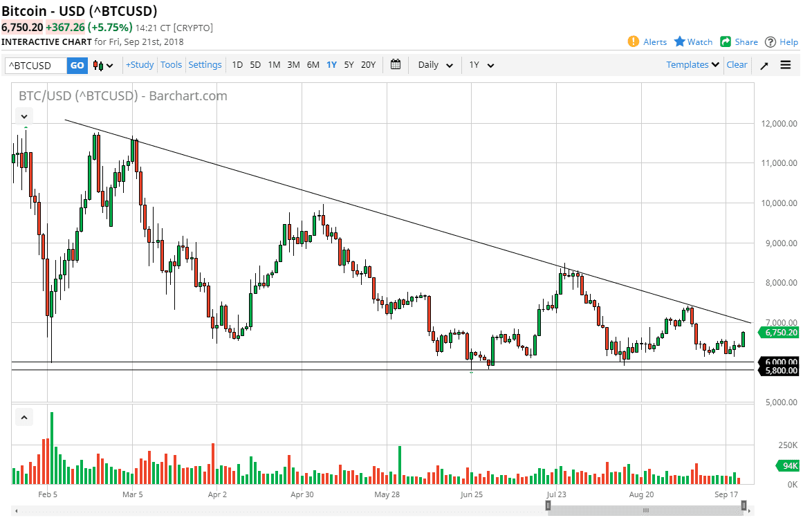Add chart to Watch via star icon
The height and width of the screenshot is (520, 812).
(679, 41)
